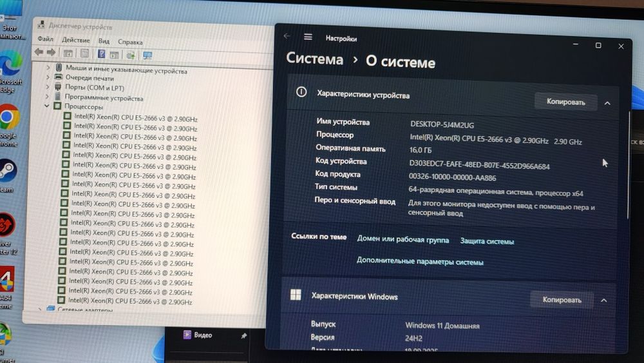Select the Порты (COM и LPT) label

click(x=94, y=87)
